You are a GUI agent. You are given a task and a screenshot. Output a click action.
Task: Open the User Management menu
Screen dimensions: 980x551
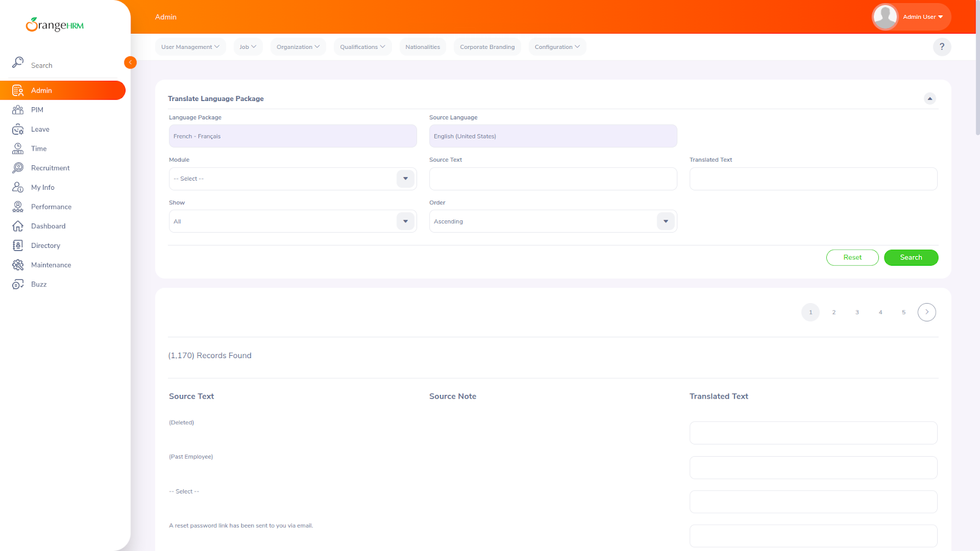click(190, 47)
